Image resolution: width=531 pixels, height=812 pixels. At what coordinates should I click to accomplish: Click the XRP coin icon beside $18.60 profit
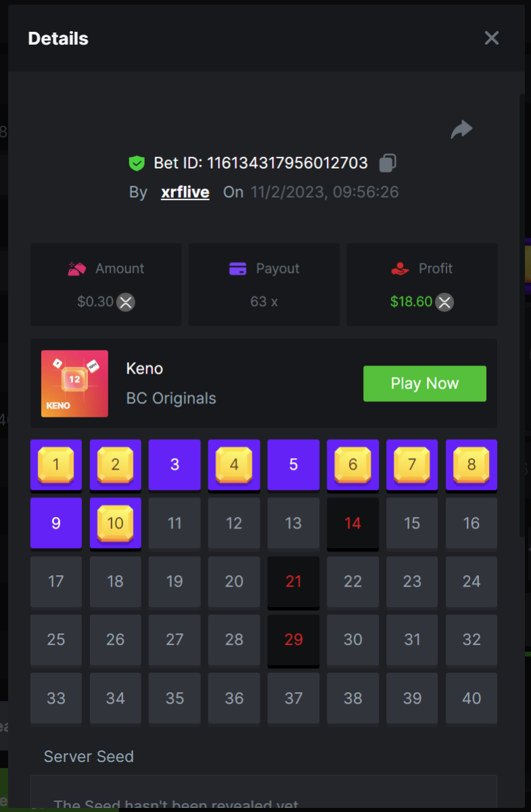pyautogui.click(x=444, y=302)
